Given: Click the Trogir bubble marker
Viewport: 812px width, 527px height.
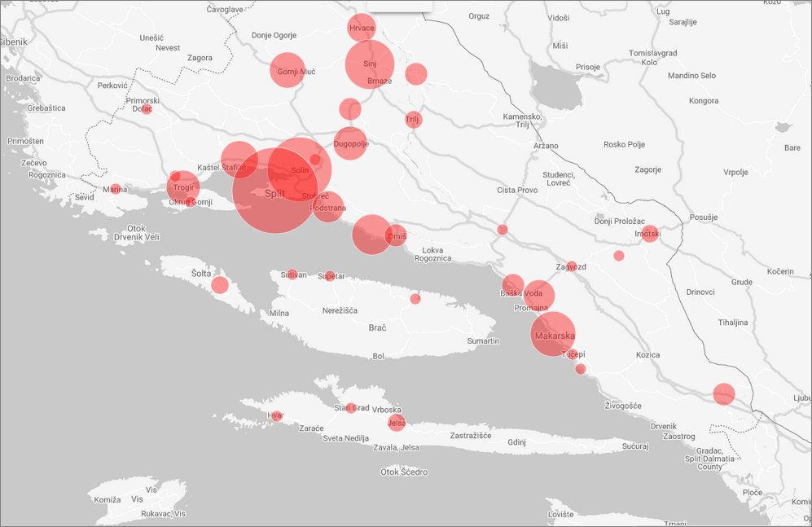Looking at the screenshot, I should coord(183,187).
